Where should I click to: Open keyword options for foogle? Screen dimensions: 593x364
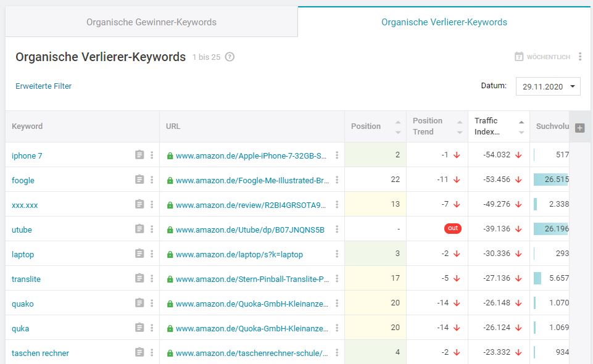click(152, 180)
